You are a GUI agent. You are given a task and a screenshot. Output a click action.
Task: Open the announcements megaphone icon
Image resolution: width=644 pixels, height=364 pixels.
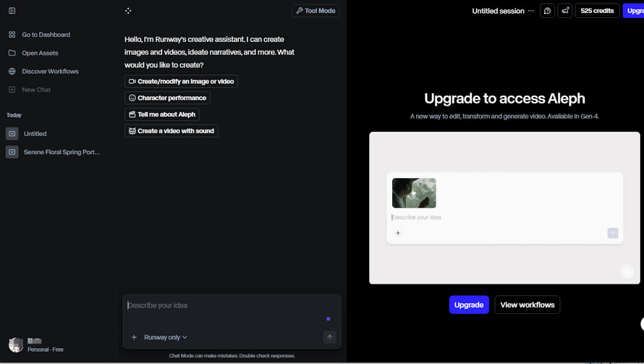click(x=565, y=11)
